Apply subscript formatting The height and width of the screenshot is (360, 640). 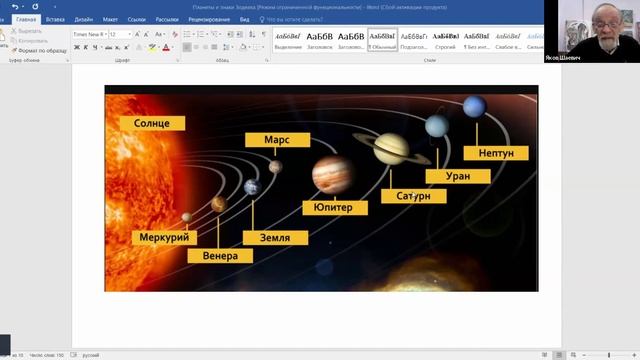tap(117, 48)
